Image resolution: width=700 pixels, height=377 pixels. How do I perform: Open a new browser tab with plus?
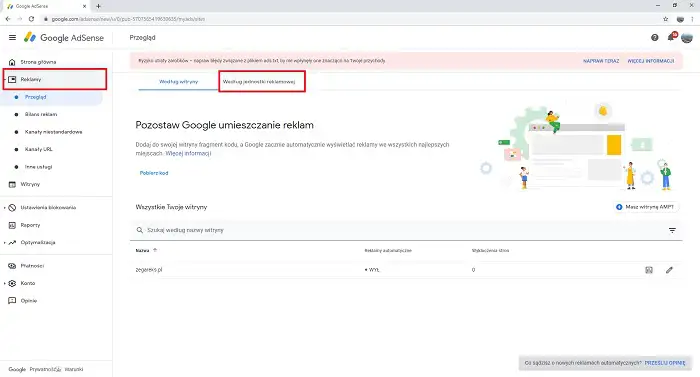pyautogui.click(x=98, y=6)
